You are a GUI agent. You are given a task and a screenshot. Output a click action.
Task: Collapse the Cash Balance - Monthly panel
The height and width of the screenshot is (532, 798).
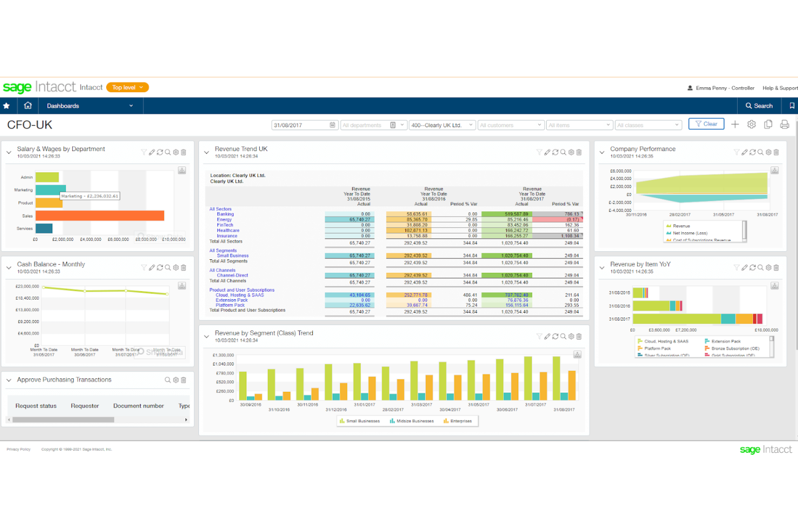tap(9, 268)
